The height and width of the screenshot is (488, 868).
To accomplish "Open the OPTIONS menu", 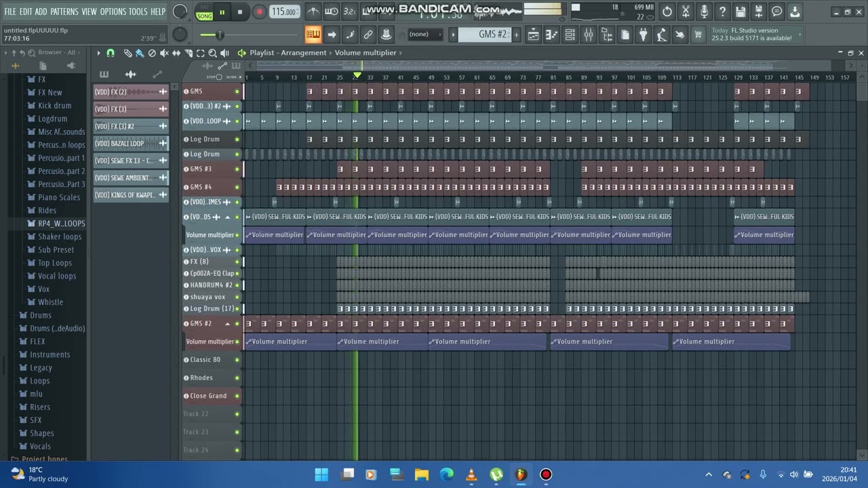I will [113, 12].
